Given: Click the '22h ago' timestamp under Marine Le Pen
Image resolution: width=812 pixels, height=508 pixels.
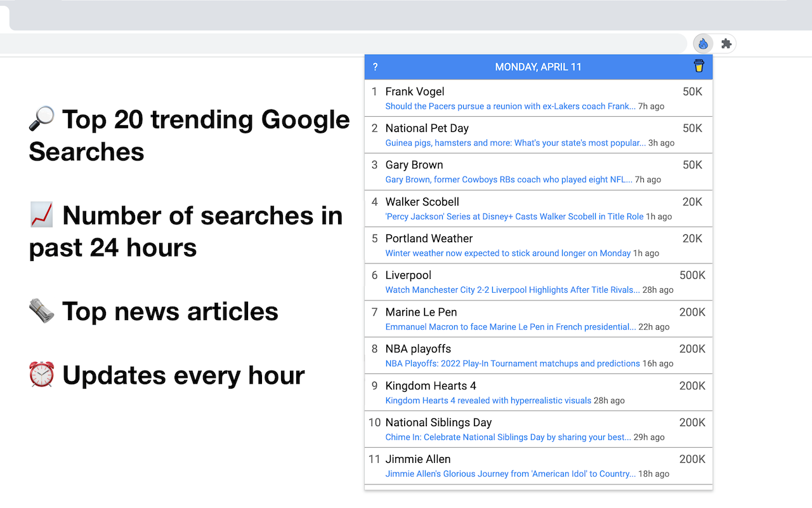Looking at the screenshot, I should (654, 327).
